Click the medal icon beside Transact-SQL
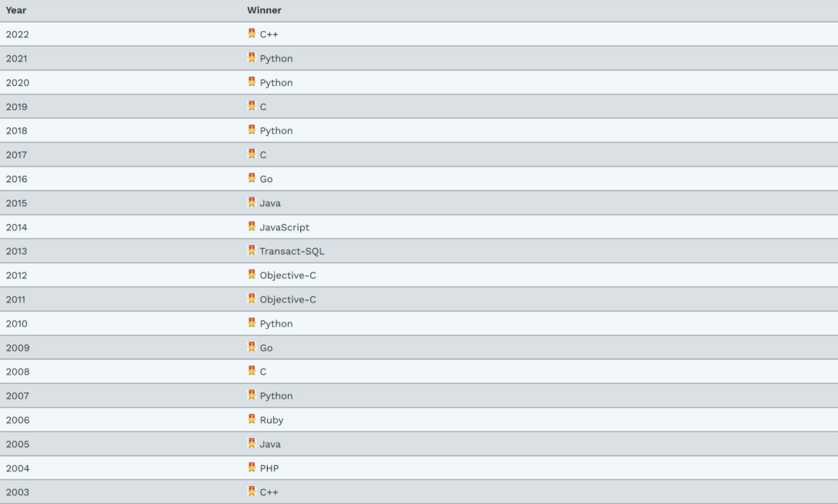Viewport: 838px width, 504px height. click(x=251, y=250)
